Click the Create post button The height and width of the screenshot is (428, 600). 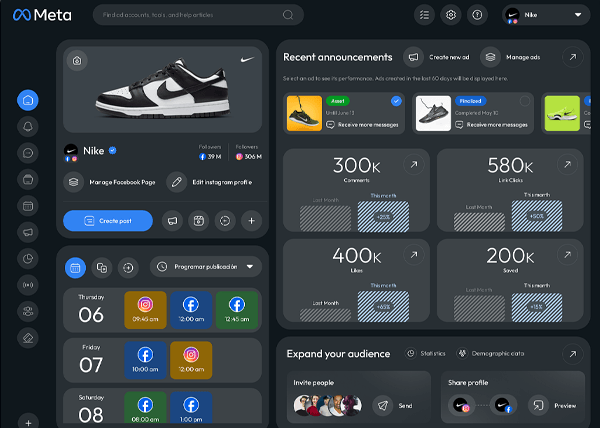[x=108, y=221]
